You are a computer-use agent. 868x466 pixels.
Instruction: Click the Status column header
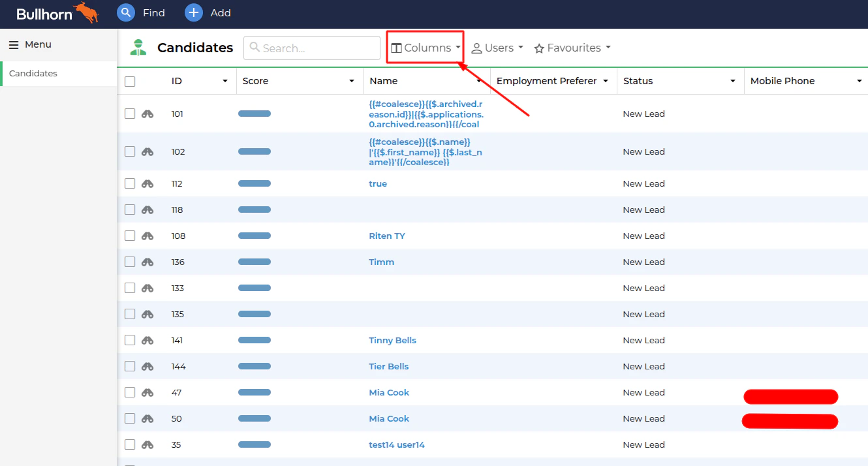(638, 81)
